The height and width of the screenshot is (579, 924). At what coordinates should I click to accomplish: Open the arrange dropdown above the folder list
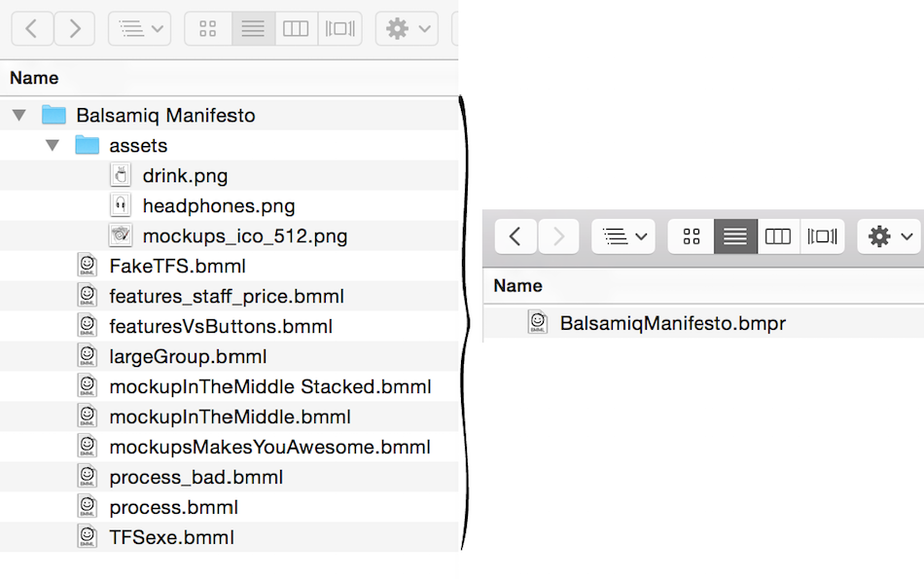tap(139, 29)
